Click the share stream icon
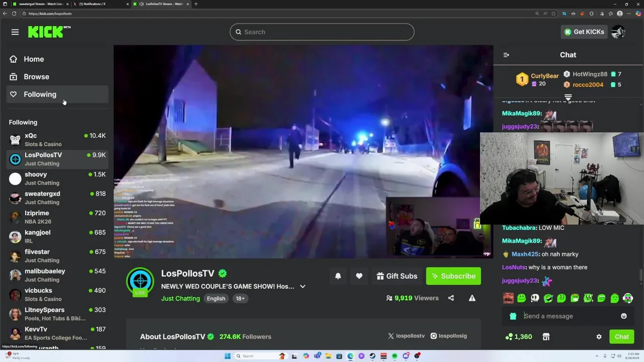The image size is (644, 362). [x=451, y=298]
